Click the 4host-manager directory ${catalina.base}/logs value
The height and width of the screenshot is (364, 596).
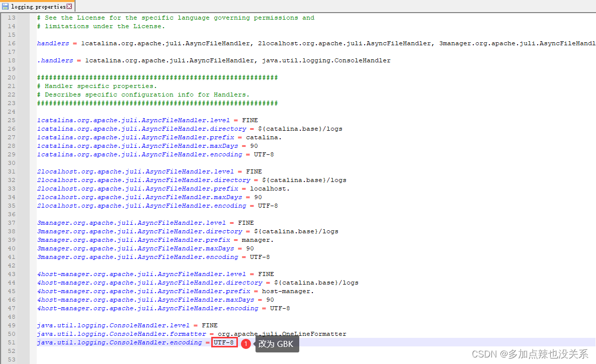click(316, 283)
